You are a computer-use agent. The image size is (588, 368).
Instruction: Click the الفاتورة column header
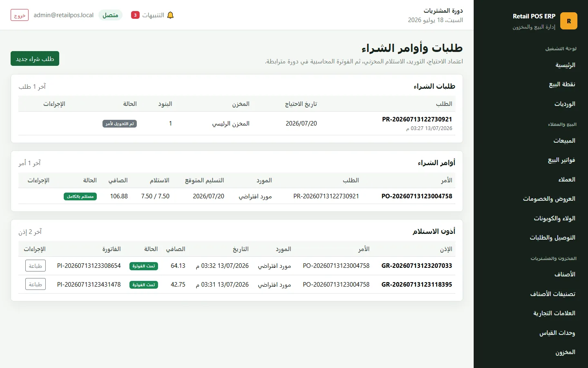tap(111, 249)
